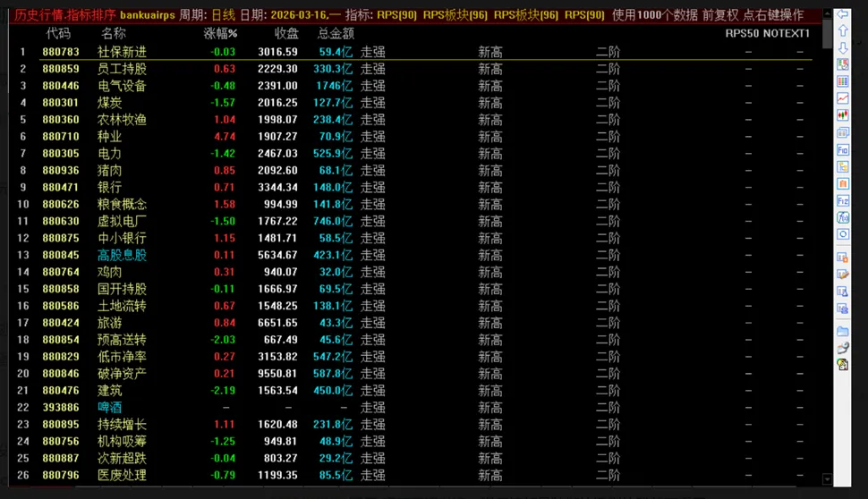This screenshot has height=499, width=868.
Task: Select the cyan 啤酒 row name
Action: point(109,408)
